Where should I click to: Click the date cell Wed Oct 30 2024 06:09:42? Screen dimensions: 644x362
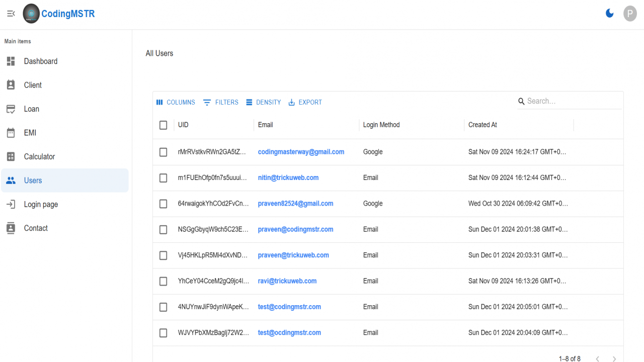click(519, 204)
